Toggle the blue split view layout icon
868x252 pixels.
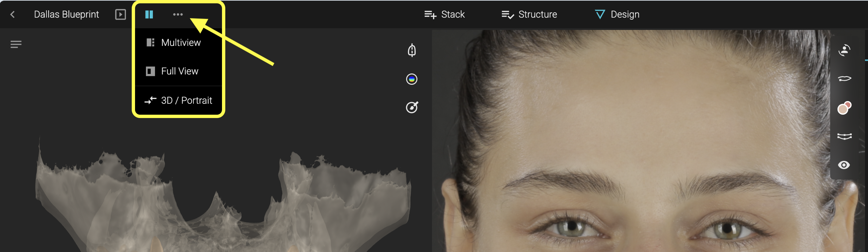point(149,15)
